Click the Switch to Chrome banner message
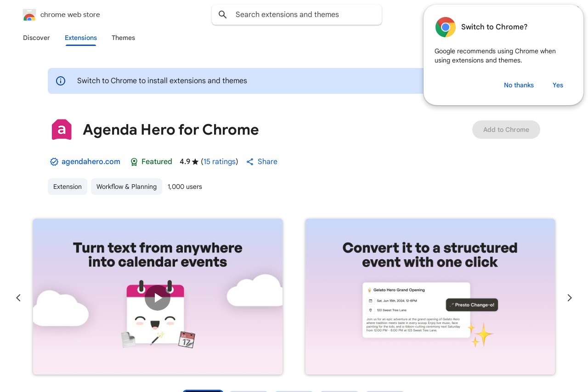This screenshot has width=588, height=392. (x=162, y=81)
